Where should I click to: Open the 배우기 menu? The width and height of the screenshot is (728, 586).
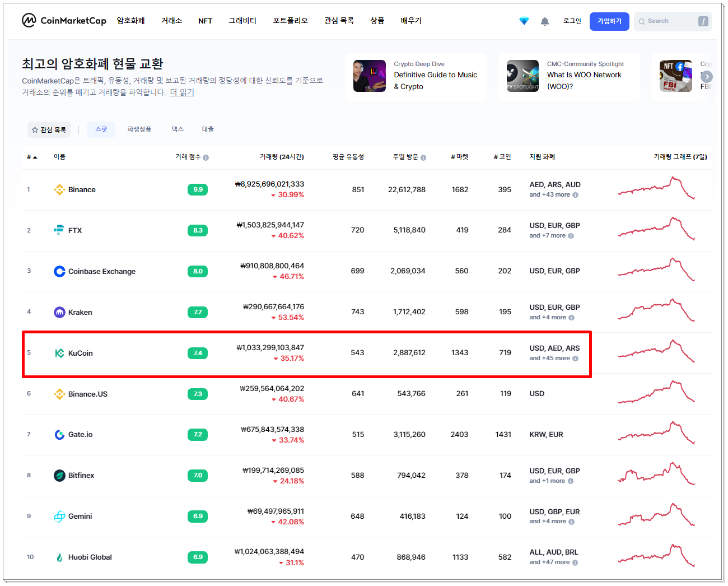coord(411,21)
